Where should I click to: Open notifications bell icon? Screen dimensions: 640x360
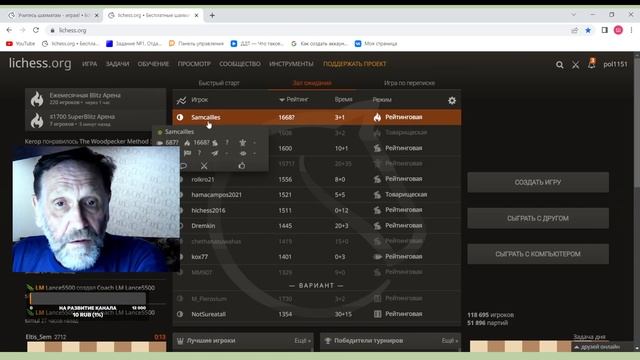point(591,64)
